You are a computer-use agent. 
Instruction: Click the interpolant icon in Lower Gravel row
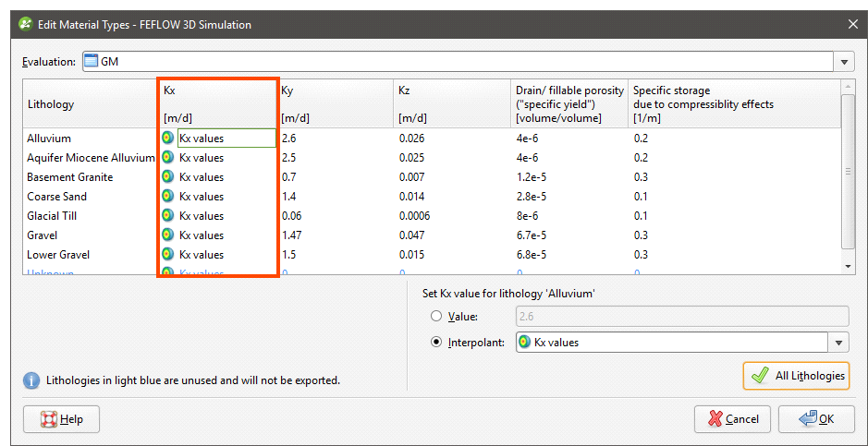[x=167, y=255]
